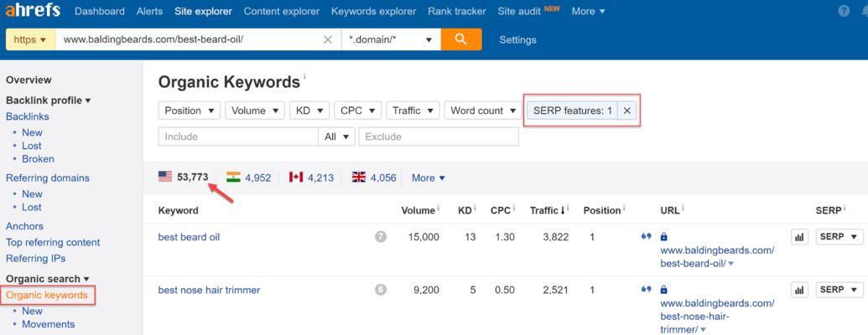Open Referring domains in the sidebar
The image size is (868, 335).
click(48, 178)
